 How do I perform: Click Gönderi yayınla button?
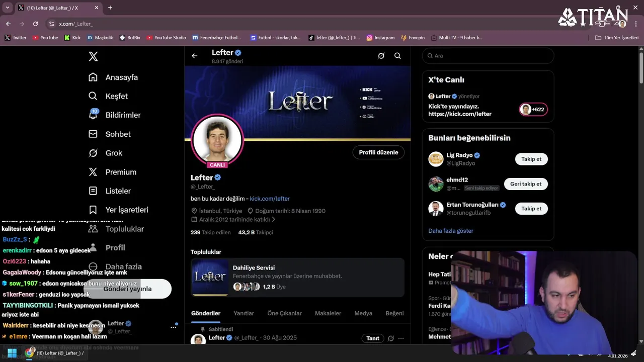pos(127,289)
